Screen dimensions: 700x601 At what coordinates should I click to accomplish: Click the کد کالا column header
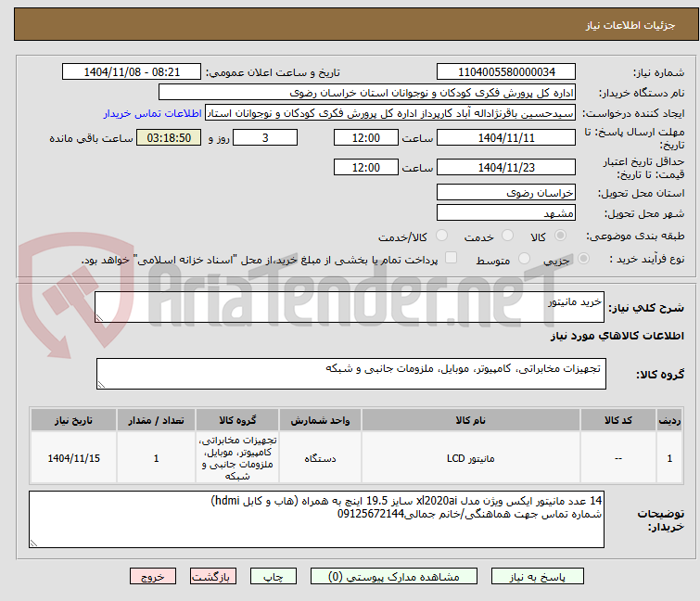pyautogui.click(x=617, y=420)
